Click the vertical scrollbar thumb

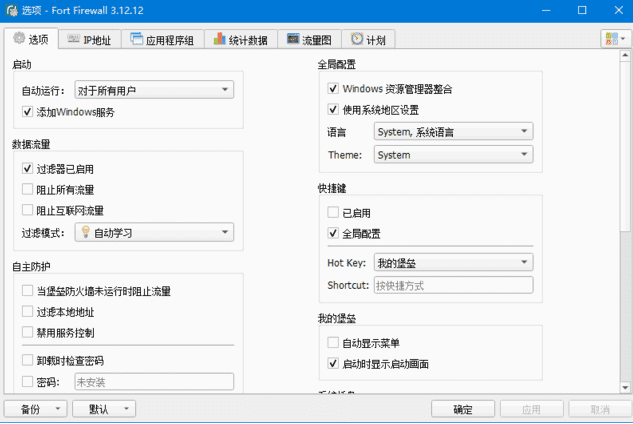[625, 145]
